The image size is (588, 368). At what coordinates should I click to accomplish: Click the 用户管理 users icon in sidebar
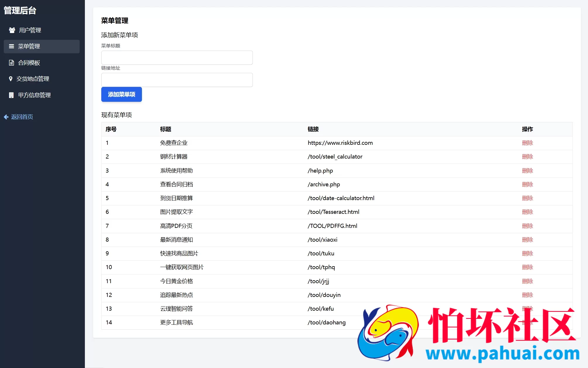(x=12, y=30)
